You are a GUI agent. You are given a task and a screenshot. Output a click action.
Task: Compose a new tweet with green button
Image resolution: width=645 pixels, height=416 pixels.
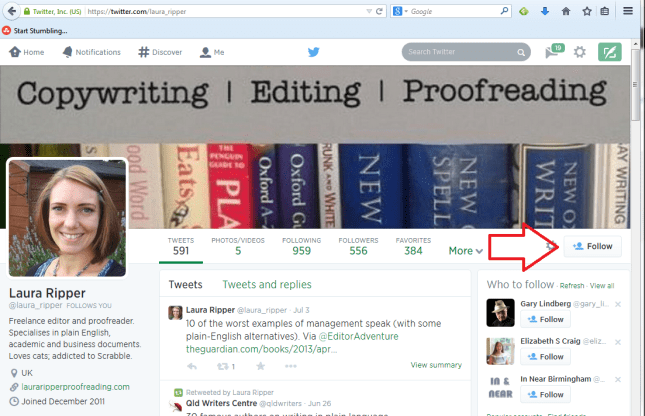click(610, 52)
